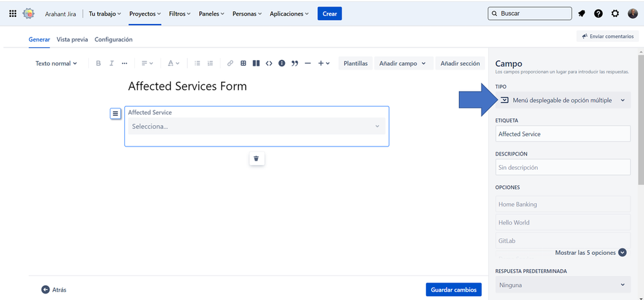Click the Hello World option field
Image resolution: width=644 pixels, height=300 pixels.
pos(563,223)
